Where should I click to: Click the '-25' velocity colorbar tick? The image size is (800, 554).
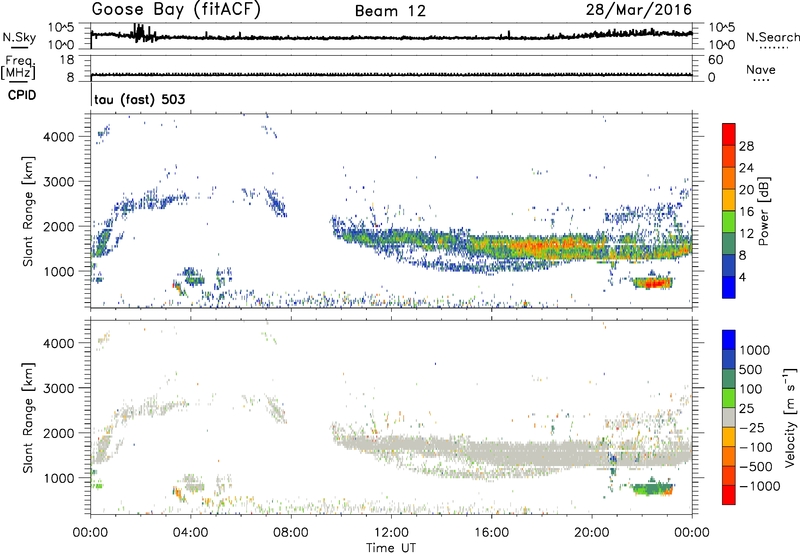[751, 427]
